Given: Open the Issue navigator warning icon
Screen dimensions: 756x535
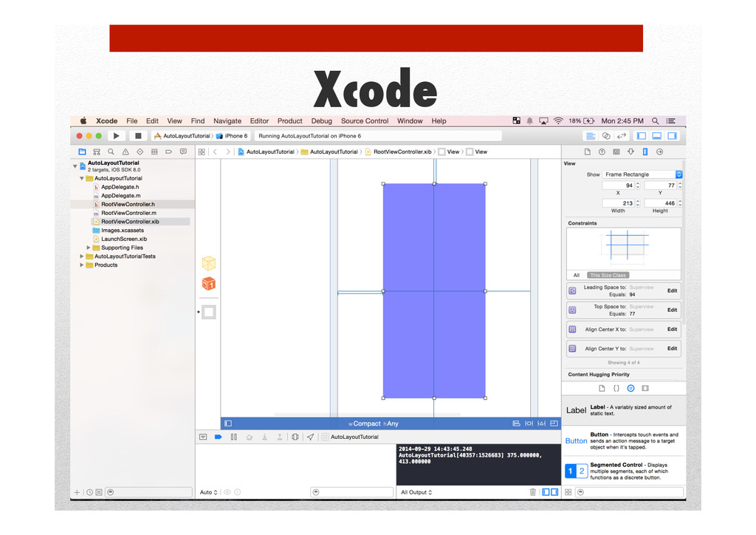Looking at the screenshot, I should (x=126, y=151).
